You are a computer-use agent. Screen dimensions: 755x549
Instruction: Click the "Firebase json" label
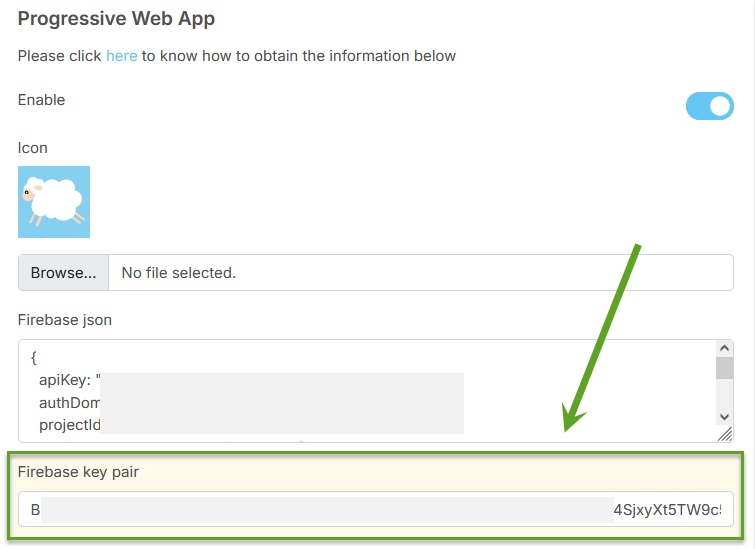pos(65,320)
